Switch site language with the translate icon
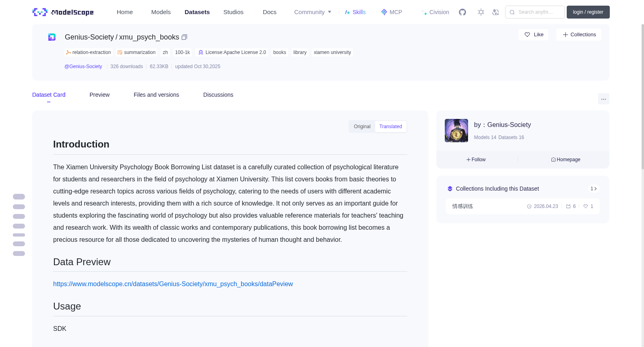 495,12
